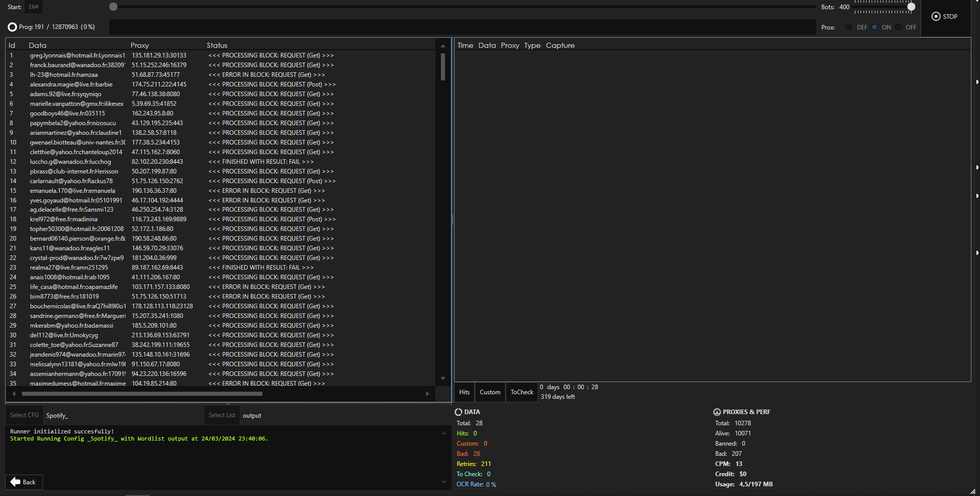Image resolution: width=980 pixels, height=496 pixels.
Task: Sort the list by the Status column header
Action: coord(217,45)
